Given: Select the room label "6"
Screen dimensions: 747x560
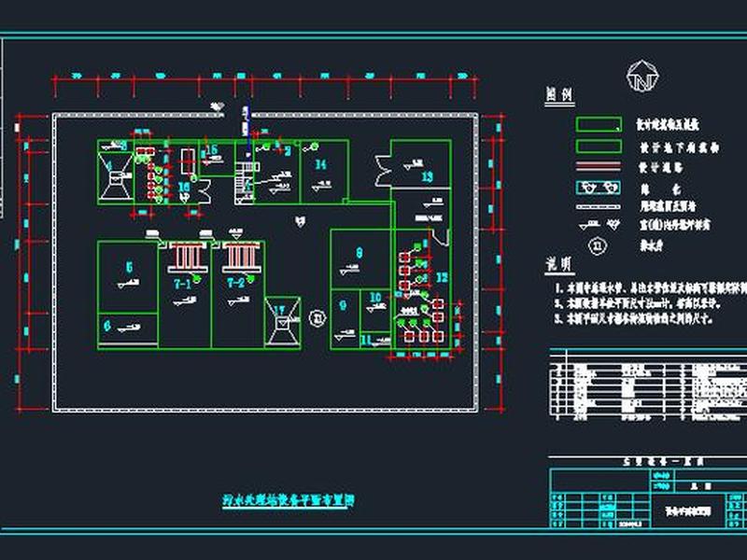Looking at the screenshot, I should 107,326.
